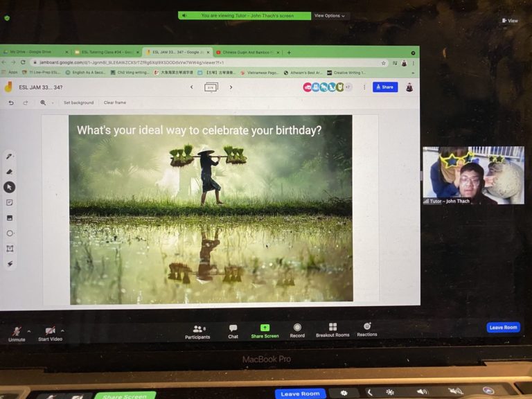The height and width of the screenshot is (399, 532).
Task: Close the ESL JAM 33... 34? tab
Action: (209, 52)
